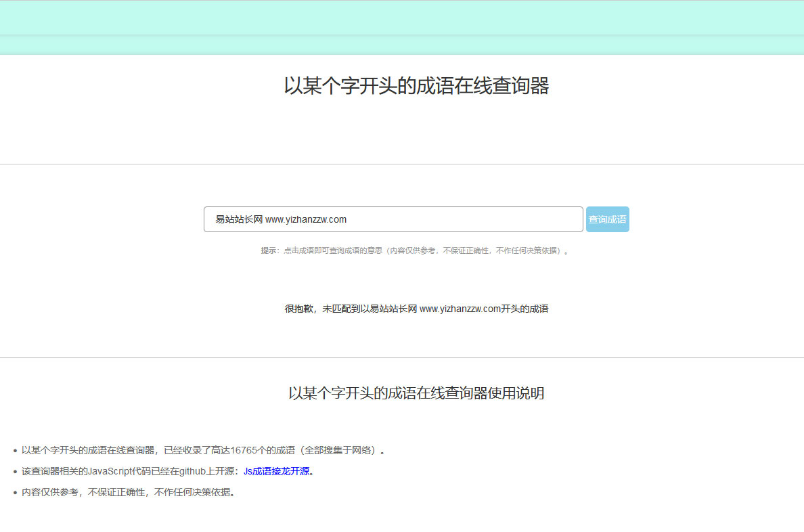Click the phrase 查询成语的意思 in the hint
The width and height of the screenshot is (804, 532).
359,250
